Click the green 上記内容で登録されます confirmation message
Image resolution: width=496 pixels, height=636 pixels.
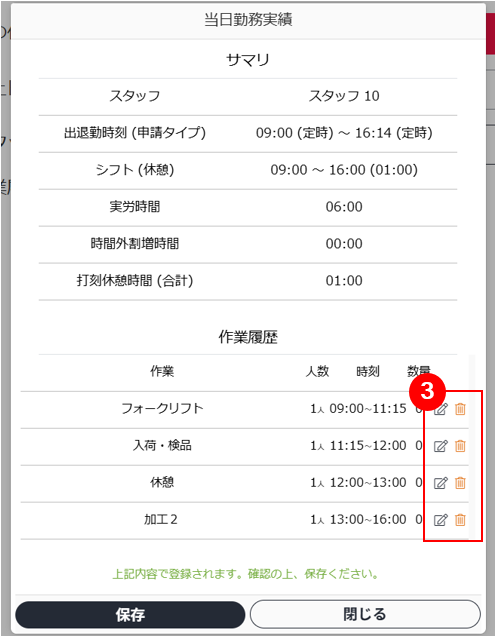click(x=246, y=574)
